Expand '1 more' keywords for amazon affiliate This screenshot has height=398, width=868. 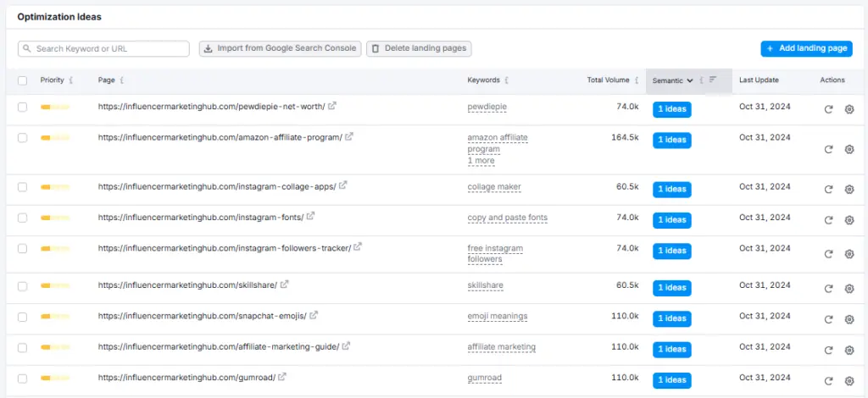pos(481,161)
